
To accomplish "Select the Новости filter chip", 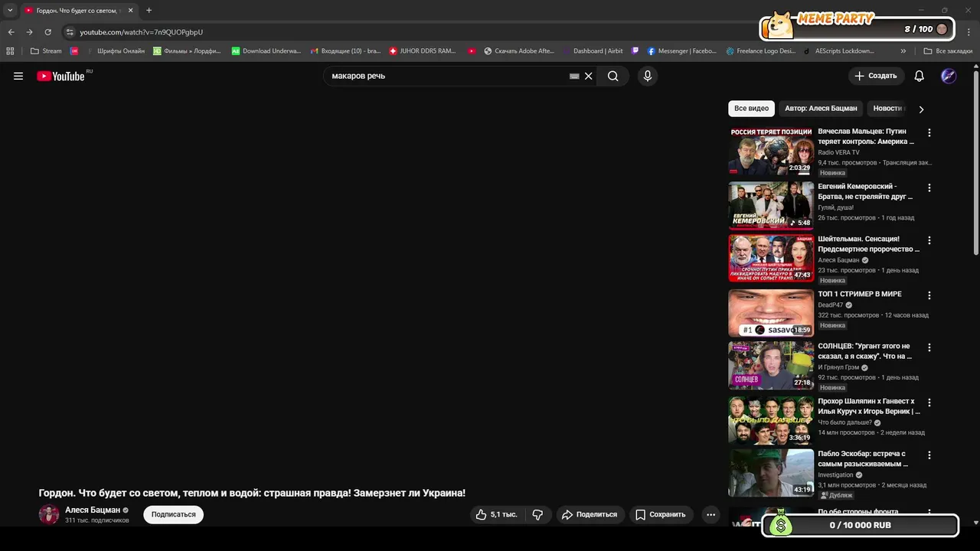I will pyautogui.click(x=888, y=109).
